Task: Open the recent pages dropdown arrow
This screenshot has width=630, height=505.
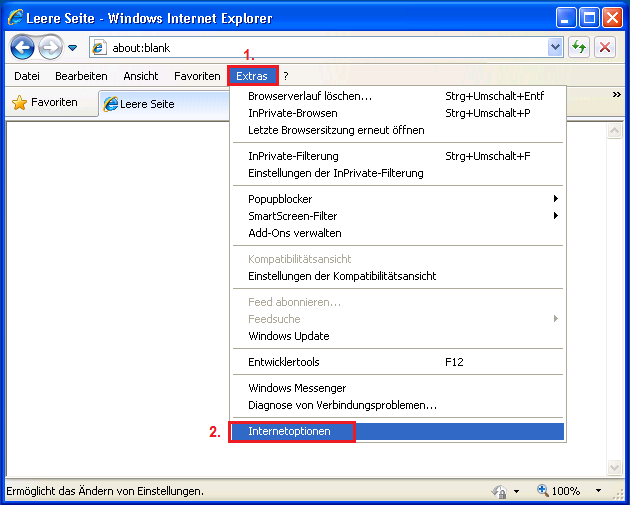Action: (72, 48)
